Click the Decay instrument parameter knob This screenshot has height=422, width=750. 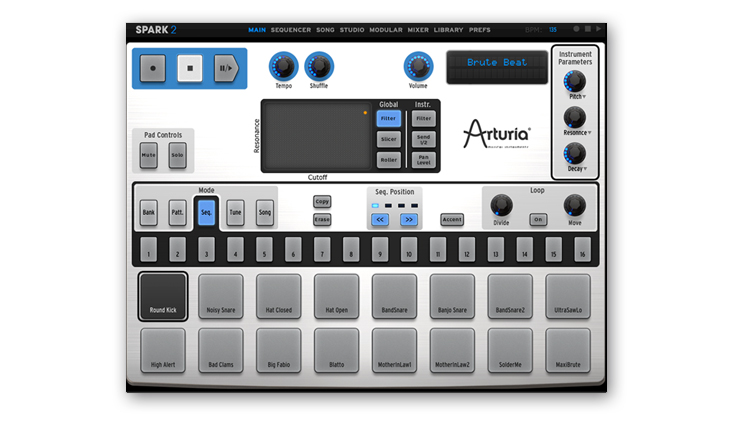574,154
